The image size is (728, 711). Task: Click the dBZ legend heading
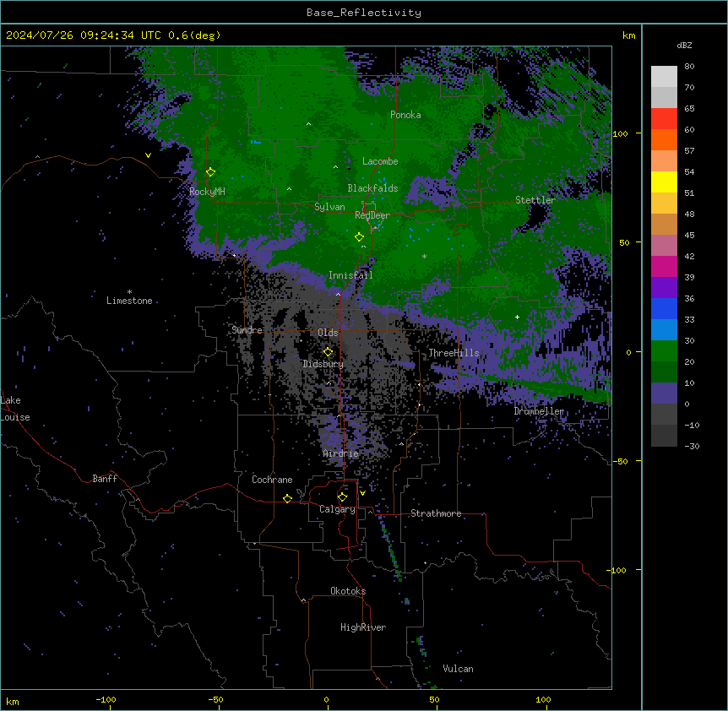point(684,46)
